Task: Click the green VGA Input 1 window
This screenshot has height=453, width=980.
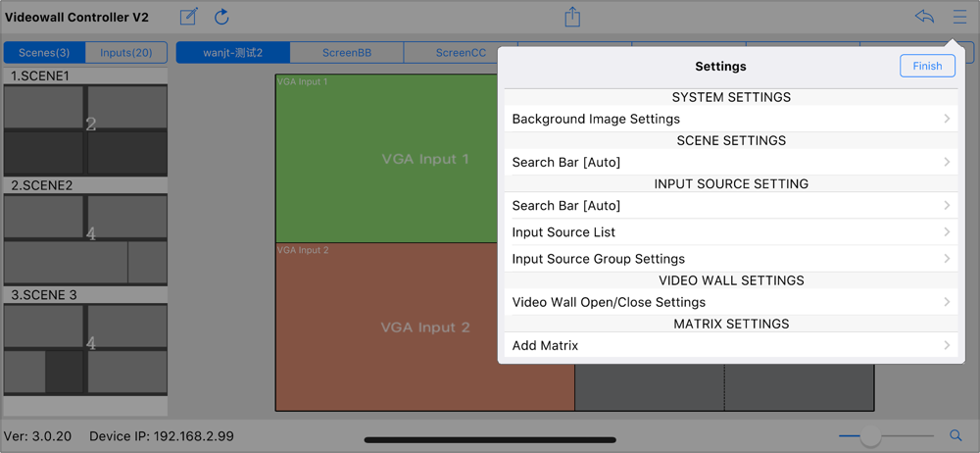Action: pos(387,159)
